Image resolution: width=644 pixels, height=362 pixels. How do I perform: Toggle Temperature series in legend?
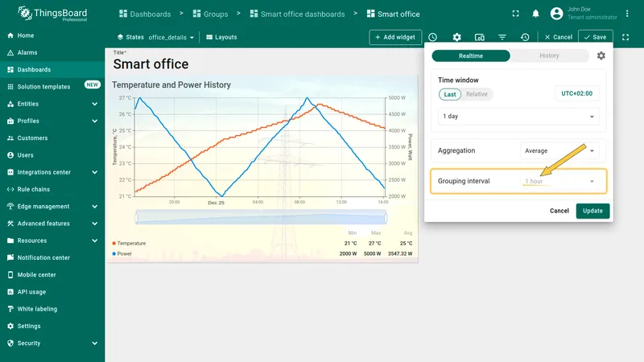click(x=129, y=244)
